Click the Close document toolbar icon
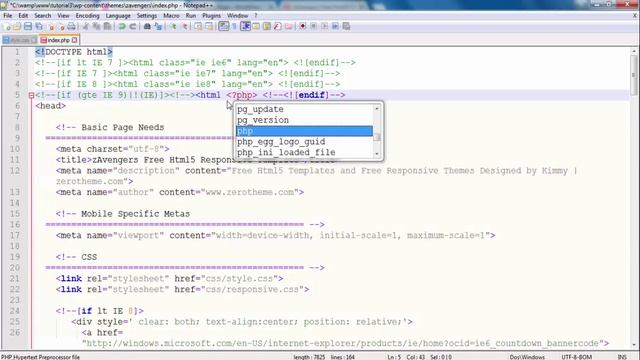This screenshot has height=360, width=640. [51, 27]
